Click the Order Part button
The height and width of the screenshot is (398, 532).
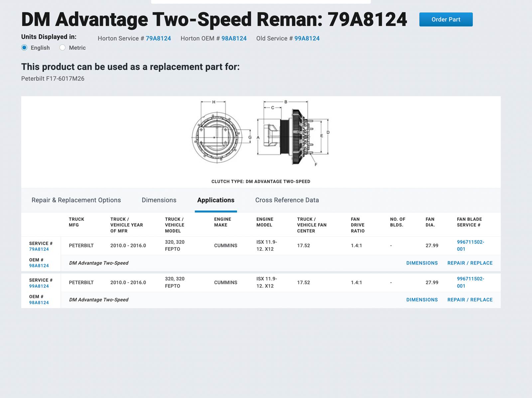coord(446,20)
